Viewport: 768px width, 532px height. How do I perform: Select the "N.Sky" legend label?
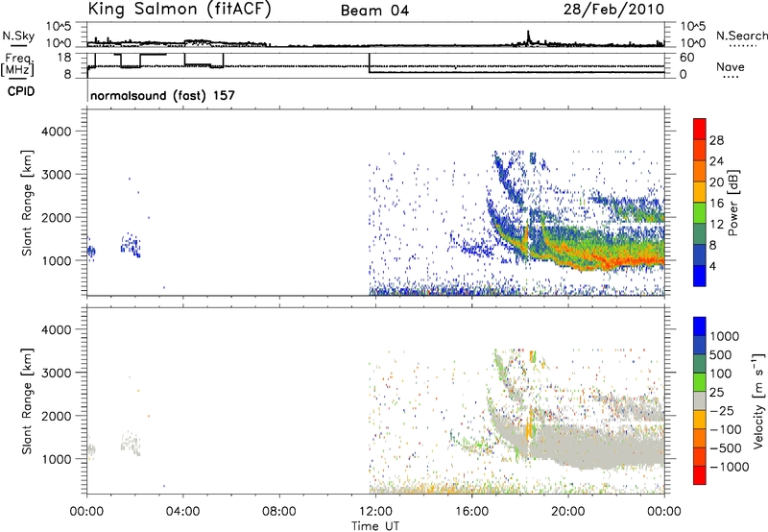18,36
